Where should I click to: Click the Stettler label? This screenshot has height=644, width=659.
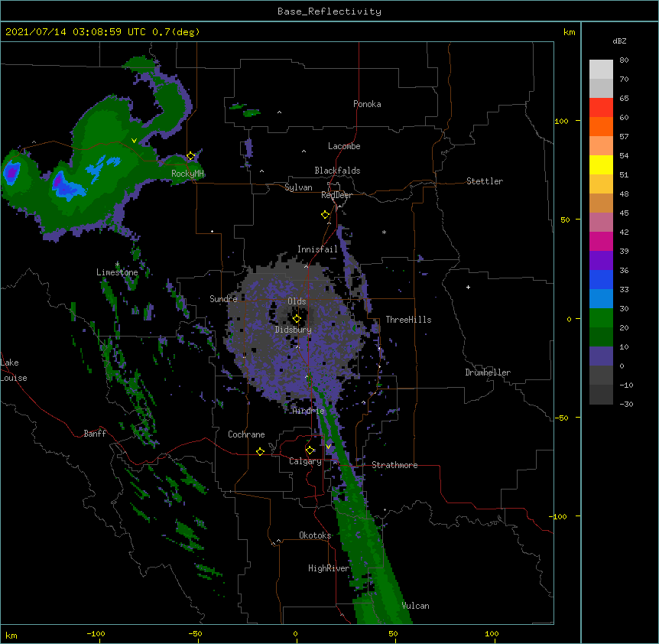[485, 181]
